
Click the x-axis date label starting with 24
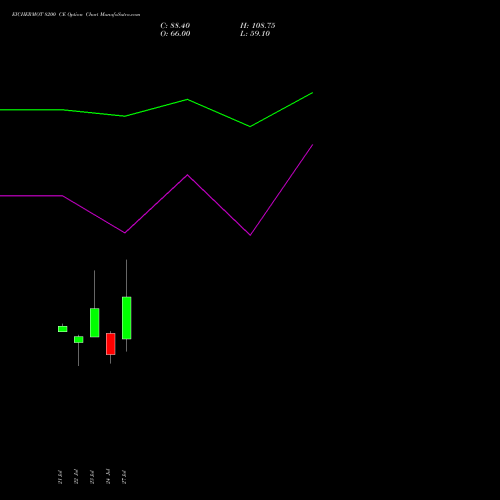108,477
